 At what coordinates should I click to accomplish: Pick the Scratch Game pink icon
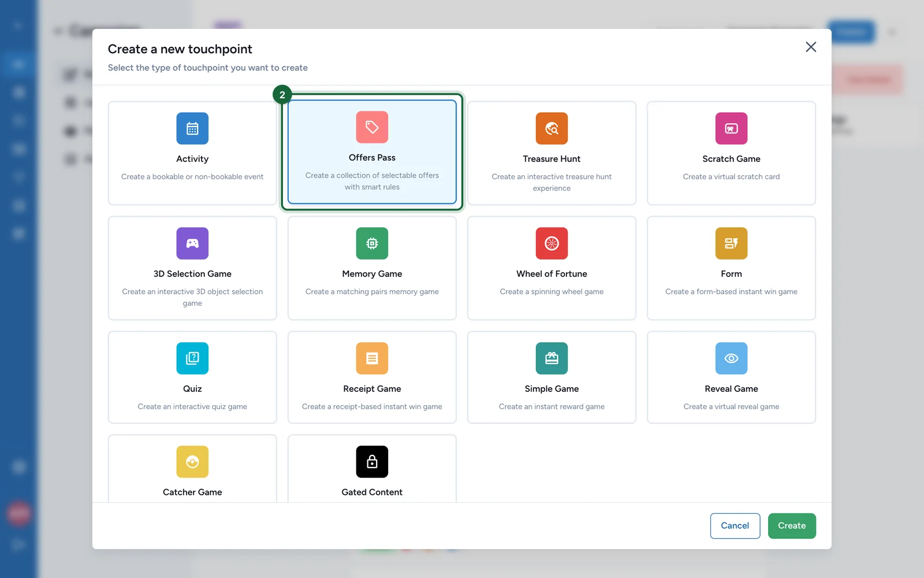click(731, 128)
